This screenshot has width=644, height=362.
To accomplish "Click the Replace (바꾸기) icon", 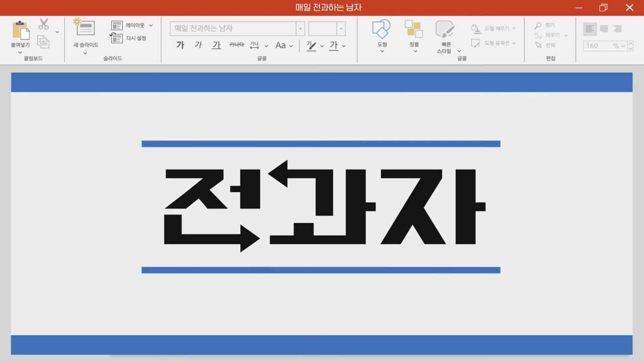I will pos(538,35).
